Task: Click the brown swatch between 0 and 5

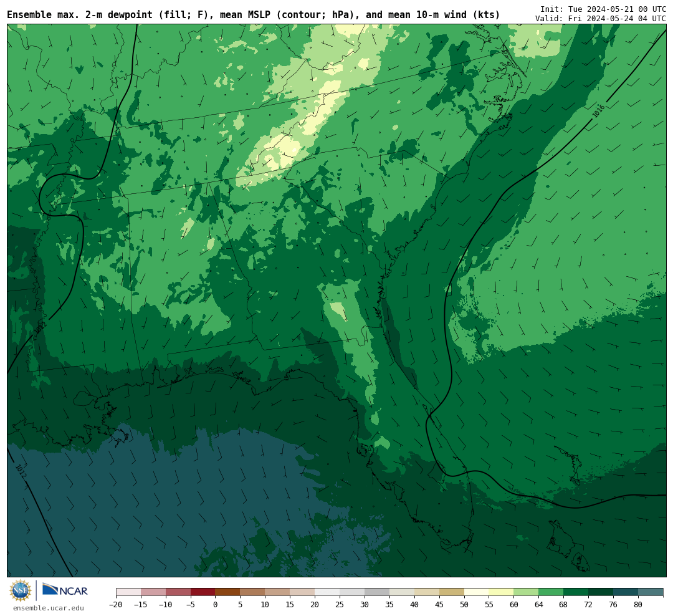Action: 228,592
